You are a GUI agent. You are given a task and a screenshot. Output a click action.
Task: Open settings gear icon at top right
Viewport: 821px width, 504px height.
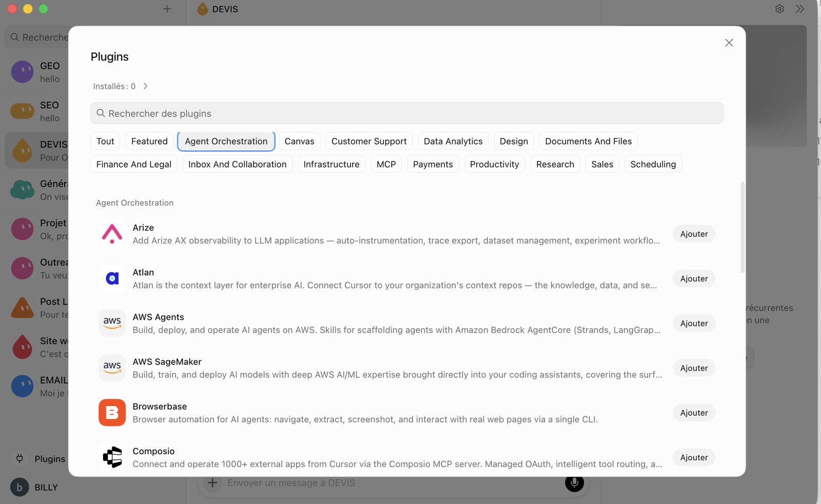(779, 9)
